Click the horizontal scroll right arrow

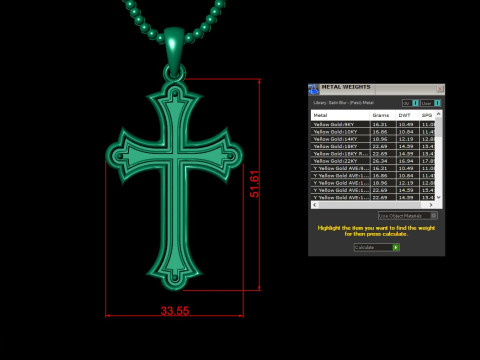tap(431, 205)
